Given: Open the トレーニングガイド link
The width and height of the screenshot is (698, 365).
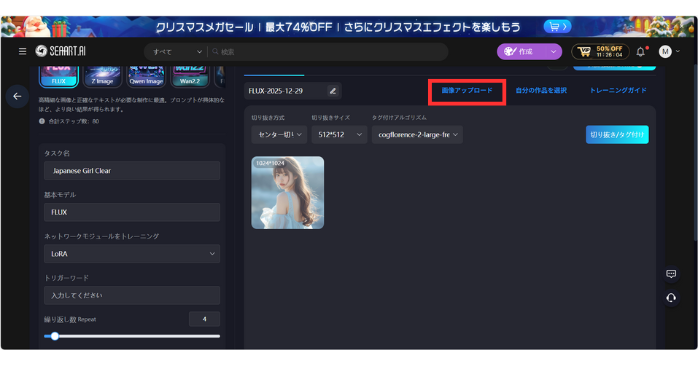Looking at the screenshot, I should tap(618, 90).
